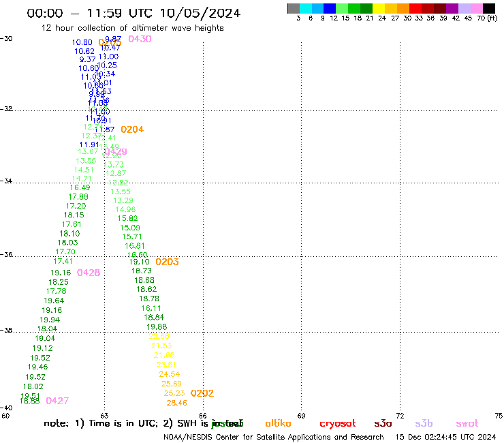
Task: Click the wave height value 16.11
Action: (151, 308)
